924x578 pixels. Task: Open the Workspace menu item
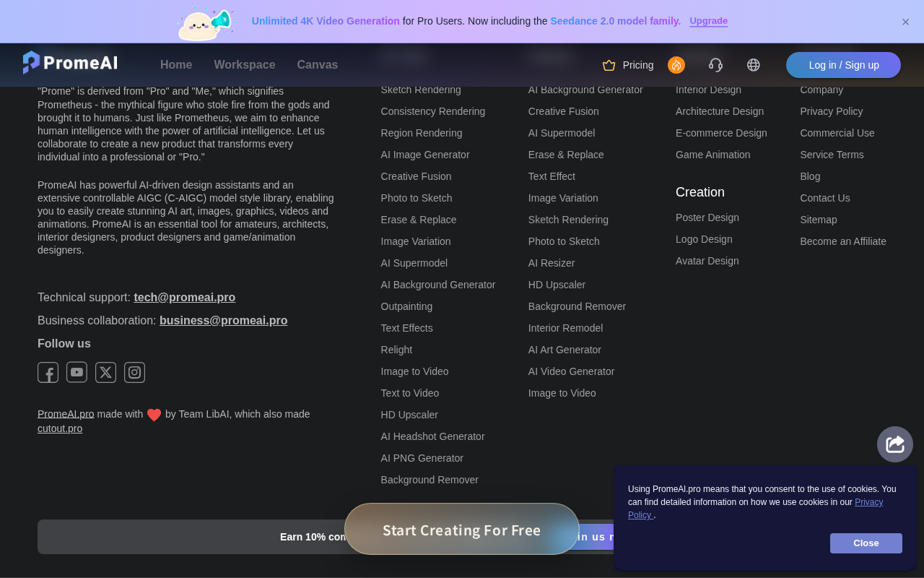[245, 65]
